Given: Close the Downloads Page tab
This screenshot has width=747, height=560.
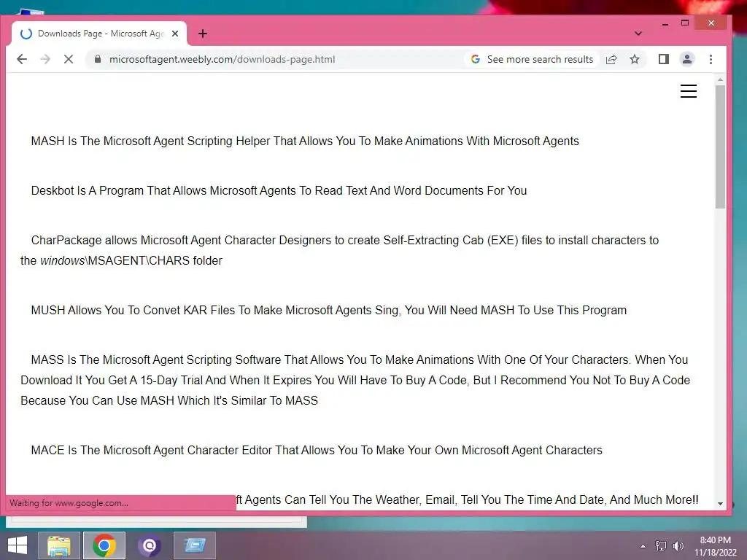Looking at the screenshot, I should (x=175, y=34).
